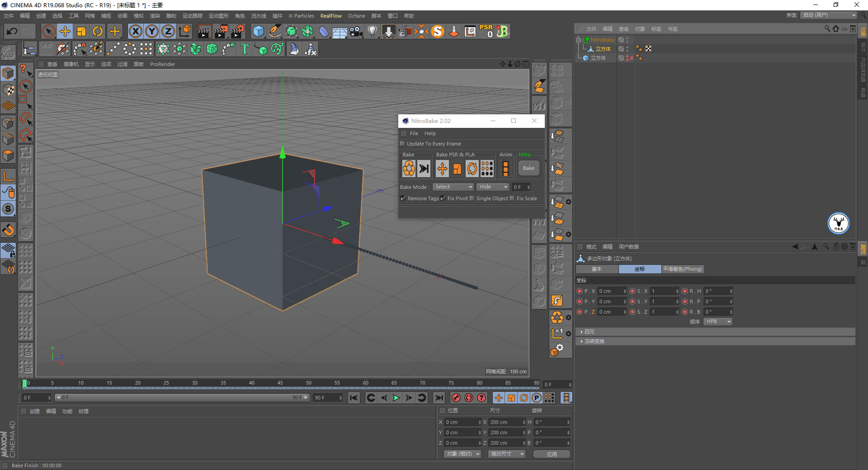Image resolution: width=868 pixels, height=470 pixels.
Task: Open the ProRender viewport menu
Action: (x=162, y=64)
